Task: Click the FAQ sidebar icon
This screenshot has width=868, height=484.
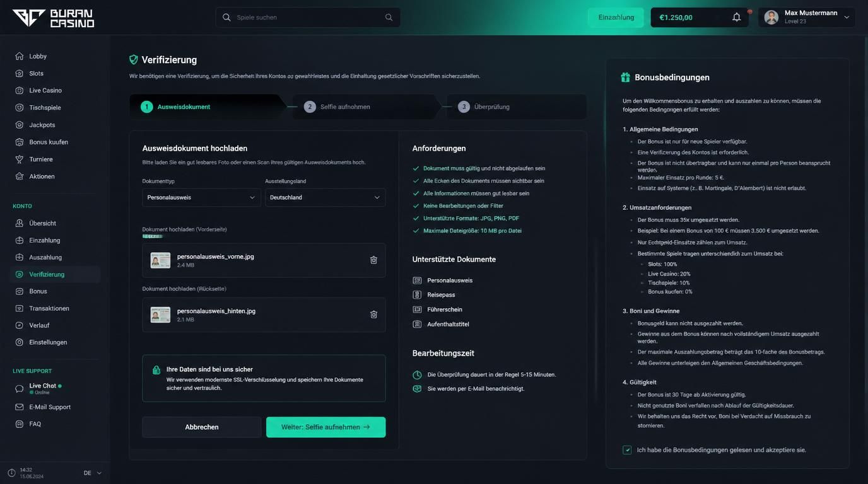Action: [20, 424]
